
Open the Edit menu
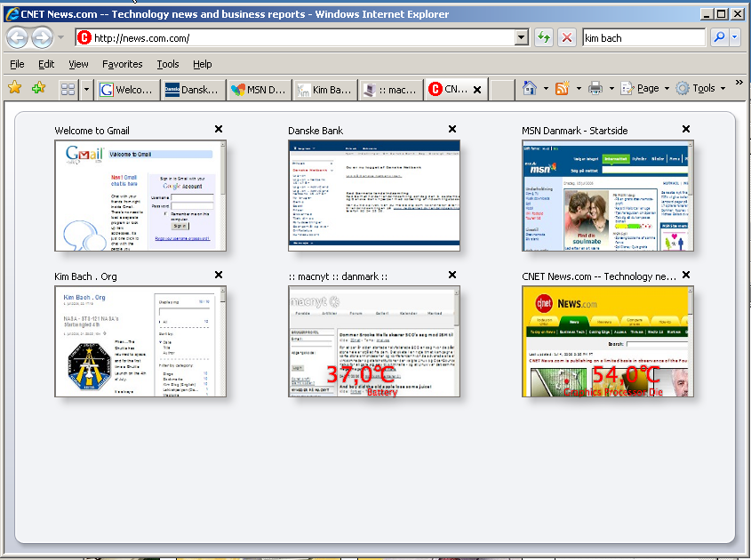46,64
